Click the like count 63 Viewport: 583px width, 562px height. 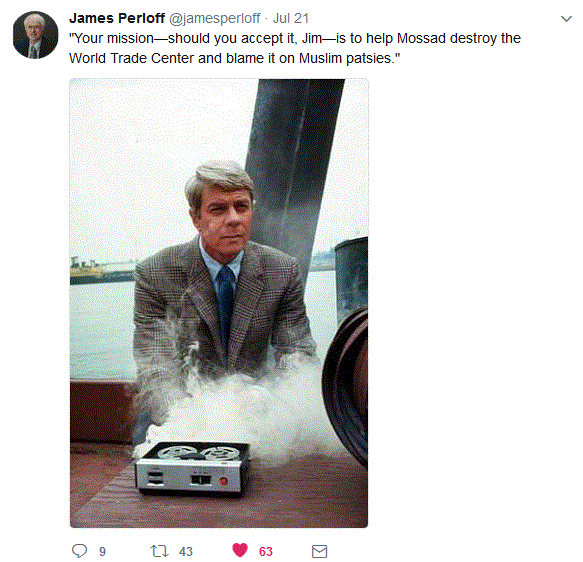(x=265, y=551)
